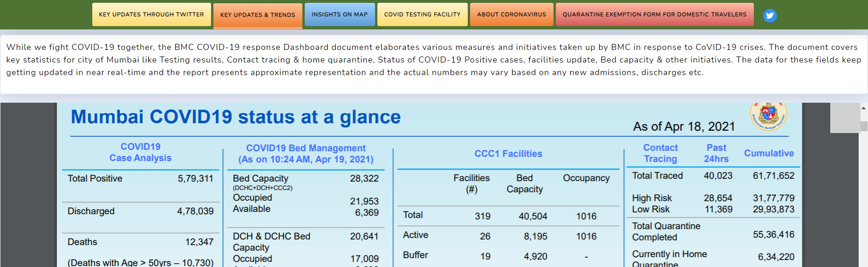Switch to Key Updates & Trends tab
Image resolution: width=868 pixels, height=267 pixels.
pos(258,15)
